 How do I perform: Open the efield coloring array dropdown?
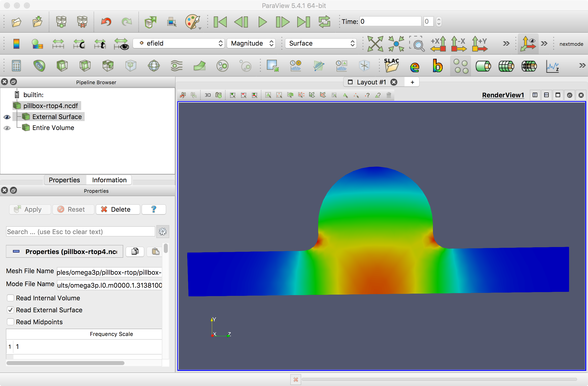coord(179,43)
